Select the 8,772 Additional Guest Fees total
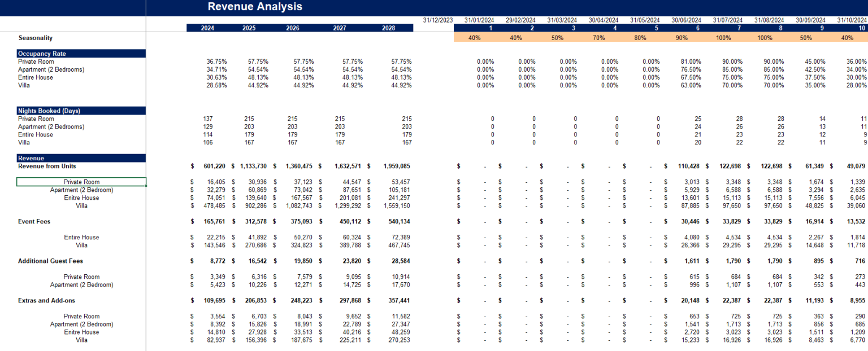The height and width of the screenshot is (351, 868). (219, 261)
